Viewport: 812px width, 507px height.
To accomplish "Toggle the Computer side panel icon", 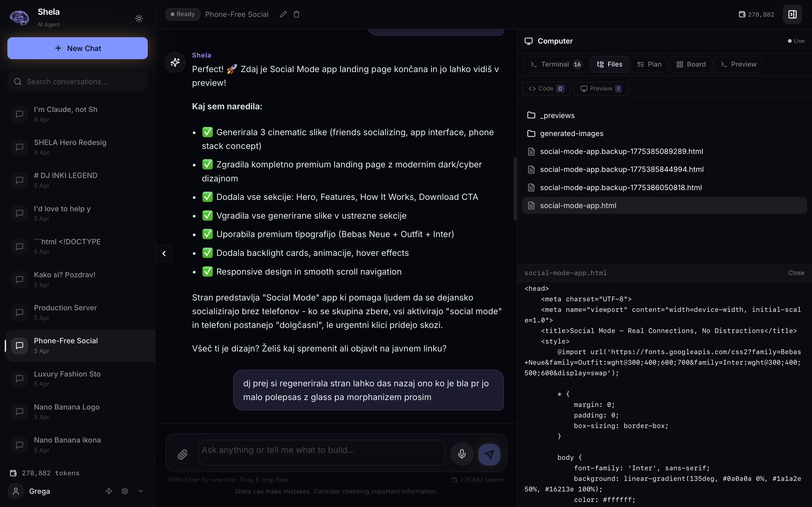I will pyautogui.click(x=792, y=15).
